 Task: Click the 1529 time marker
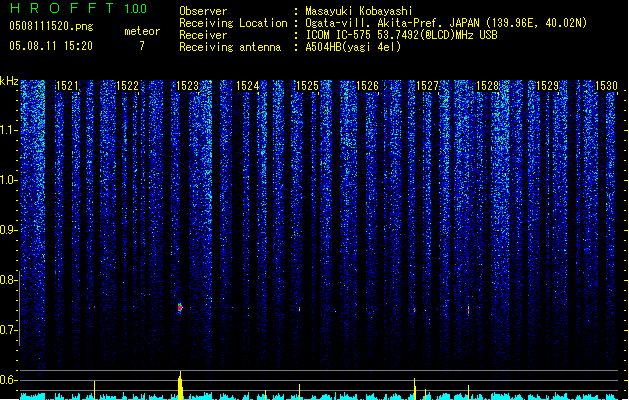pos(548,86)
